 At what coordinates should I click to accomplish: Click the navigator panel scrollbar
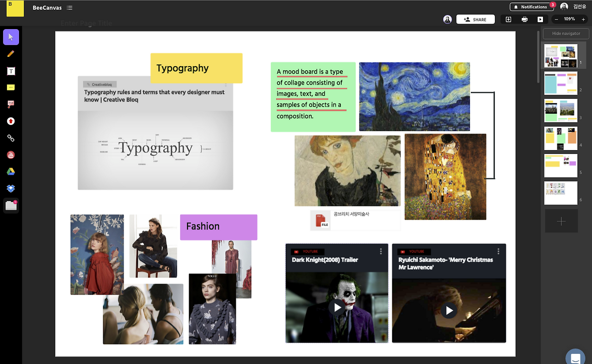tap(538, 56)
